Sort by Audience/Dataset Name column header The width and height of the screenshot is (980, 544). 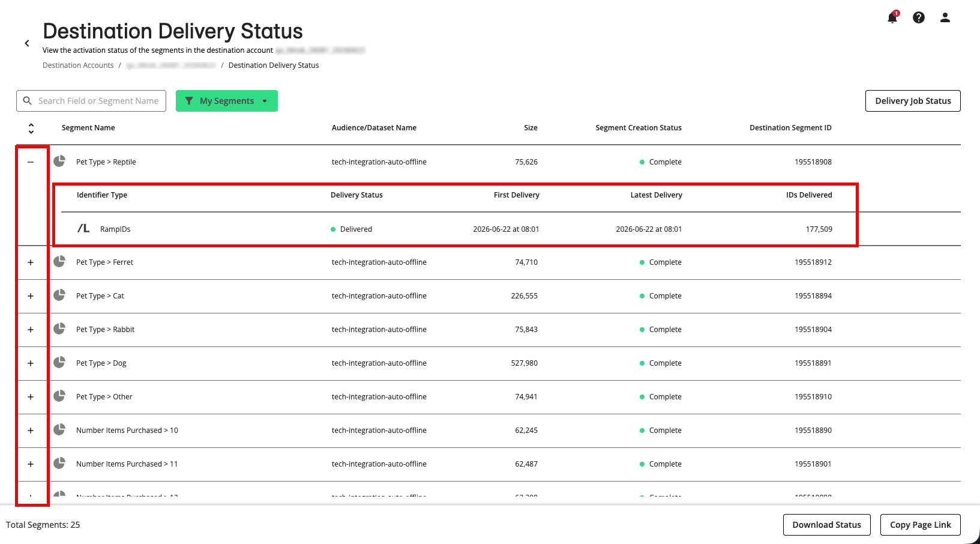374,128
